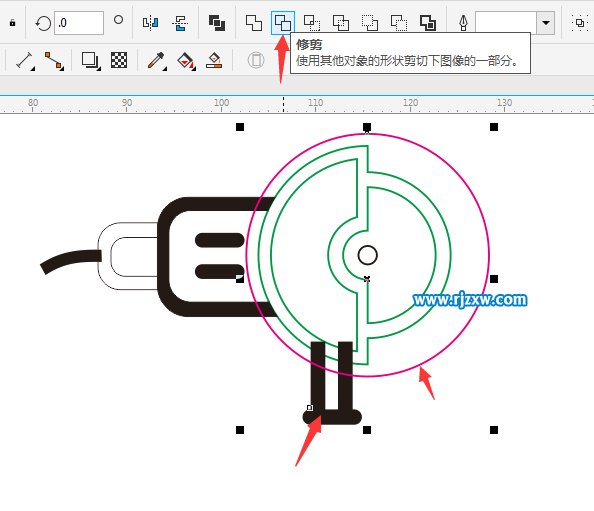Pick the color eyedropper tool
Screen dimensions: 594x511
[156, 60]
